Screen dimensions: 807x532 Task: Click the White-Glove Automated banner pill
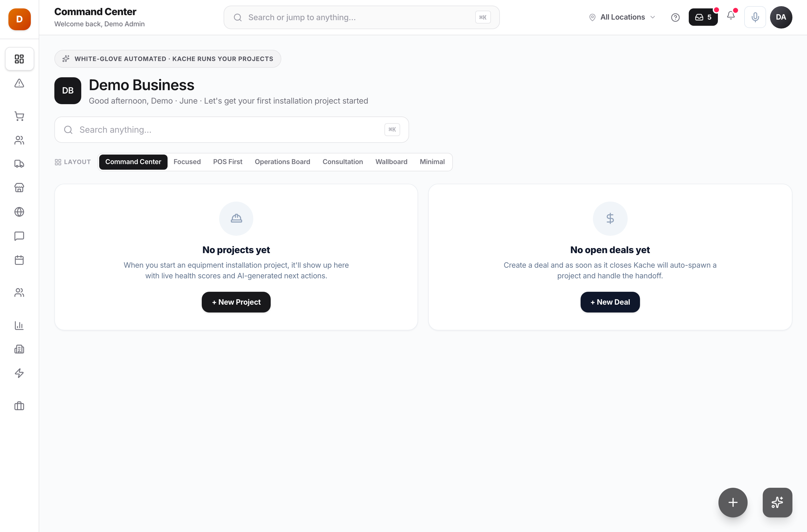168,59
